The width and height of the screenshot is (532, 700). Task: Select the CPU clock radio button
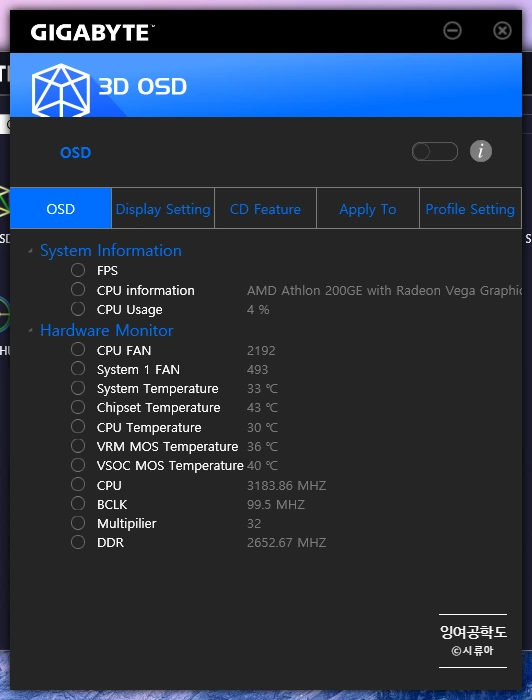tap(78, 484)
